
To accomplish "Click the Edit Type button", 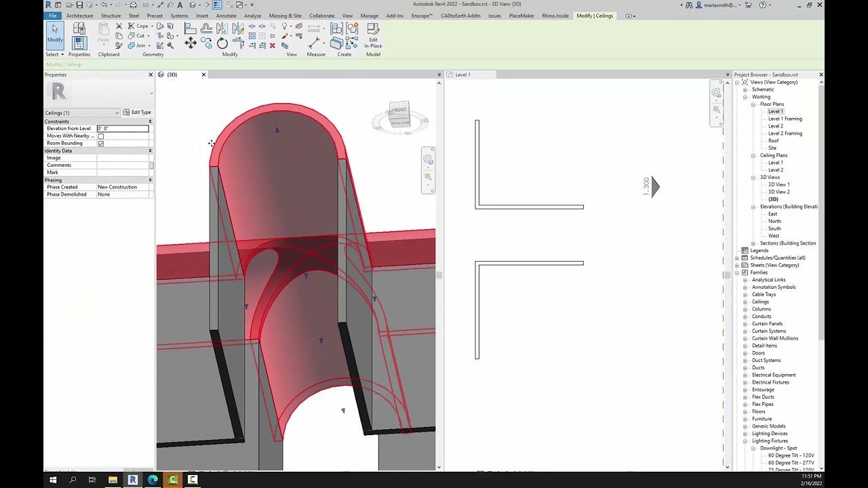I will click(x=137, y=113).
